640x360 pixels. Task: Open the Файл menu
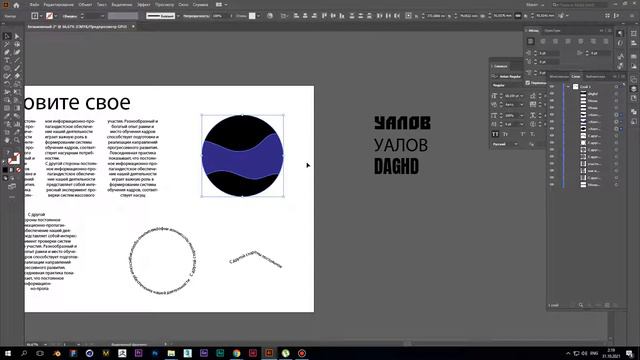click(34, 4)
